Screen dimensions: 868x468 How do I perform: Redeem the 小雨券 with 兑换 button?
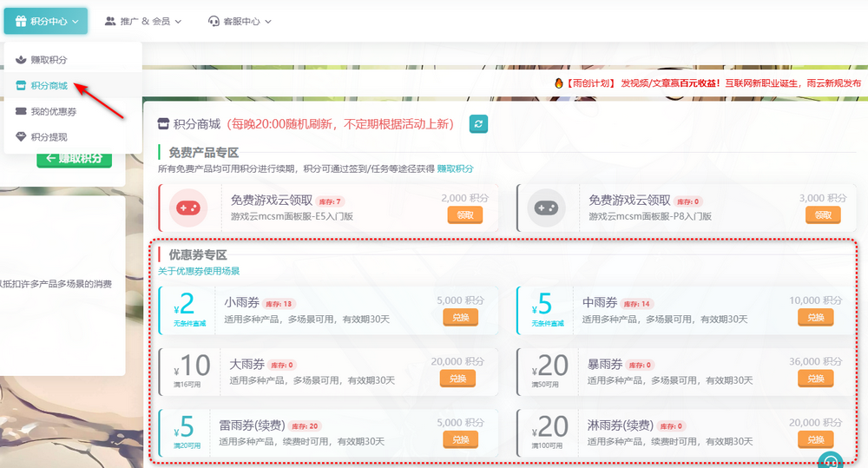tap(460, 318)
